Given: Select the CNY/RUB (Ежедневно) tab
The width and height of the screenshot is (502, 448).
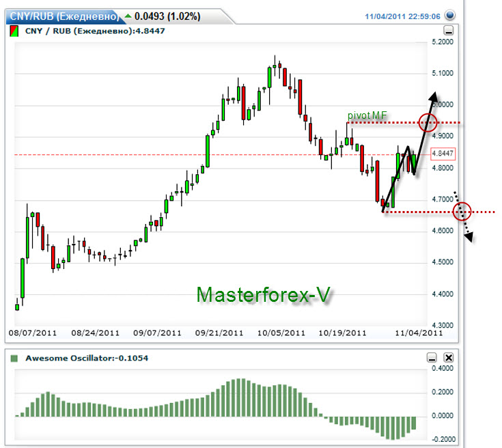Looking at the screenshot, I should pyautogui.click(x=64, y=16).
